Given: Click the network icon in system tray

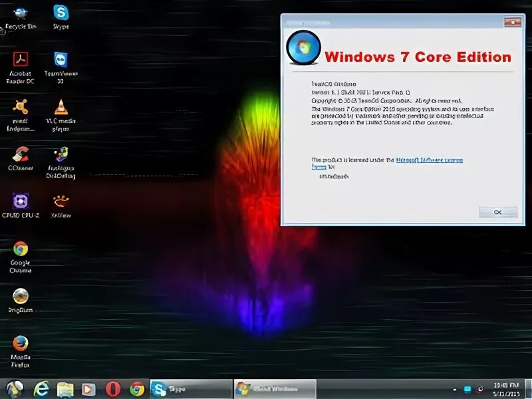Looking at the screenshot, I should tap(467, 390).
